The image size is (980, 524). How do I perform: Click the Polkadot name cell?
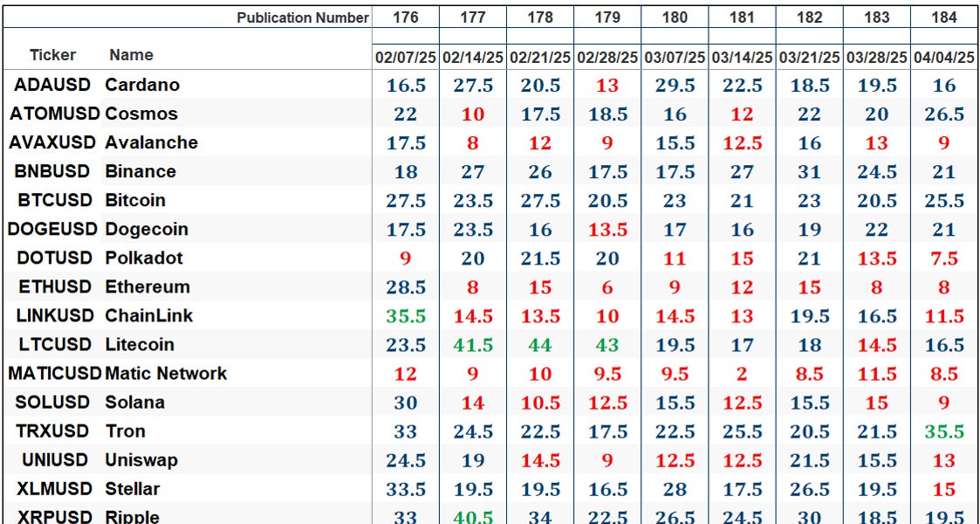(144, 258)
